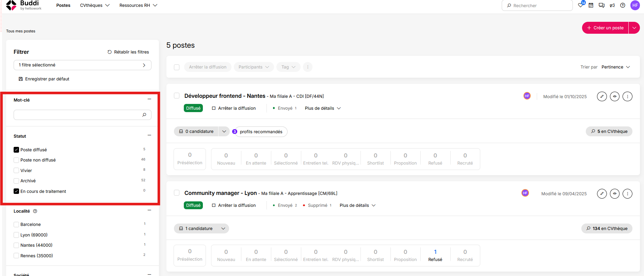Open the help question mark icon
This screenshot has width=644, height=276.
point(623,5)
